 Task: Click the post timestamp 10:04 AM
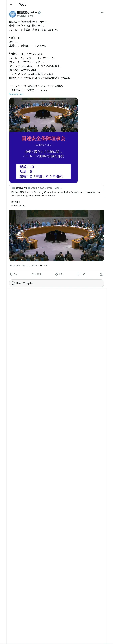pyautogui.click(x=15, y=265)
